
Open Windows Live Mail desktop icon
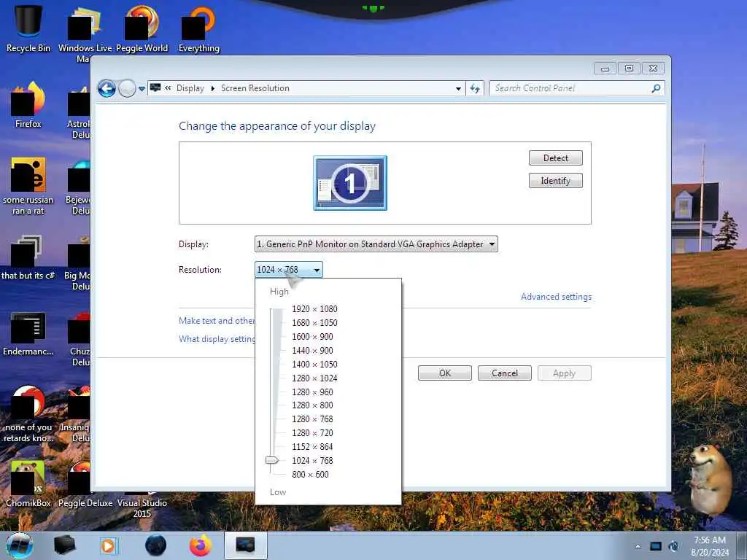(85, 34)
